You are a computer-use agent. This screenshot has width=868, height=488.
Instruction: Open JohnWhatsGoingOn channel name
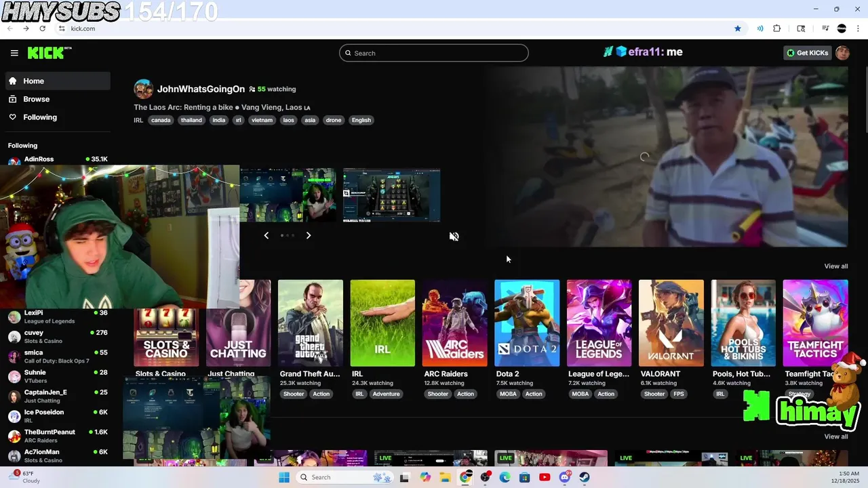201,89
